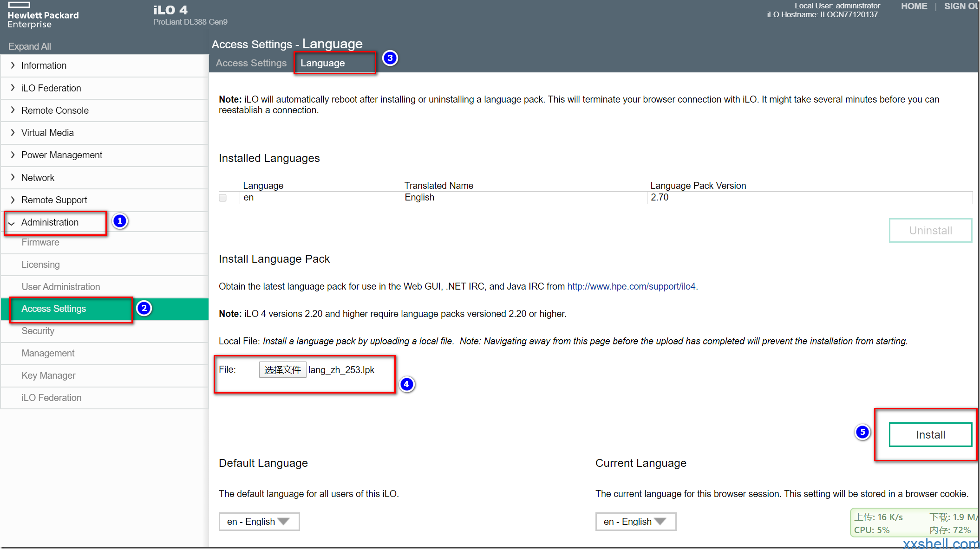This screenshot has height=549, width=980.
Task: Click the Information menu label
Action: [x=44, y=65]
